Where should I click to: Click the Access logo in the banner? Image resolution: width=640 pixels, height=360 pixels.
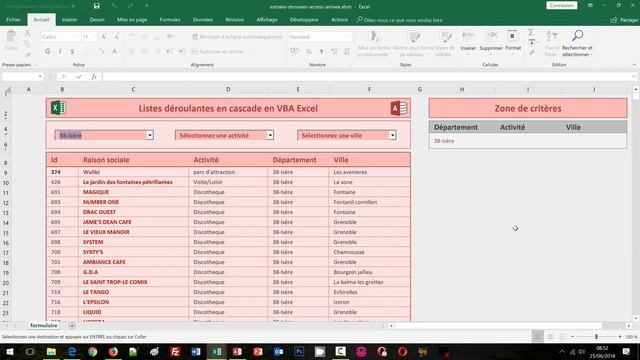[x=399, y=108]
